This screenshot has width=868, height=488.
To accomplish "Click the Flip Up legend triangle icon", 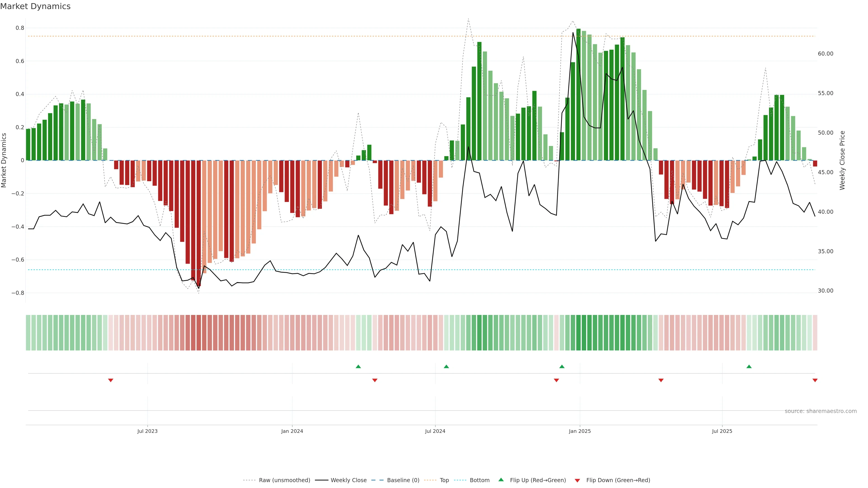I will 501,480.
